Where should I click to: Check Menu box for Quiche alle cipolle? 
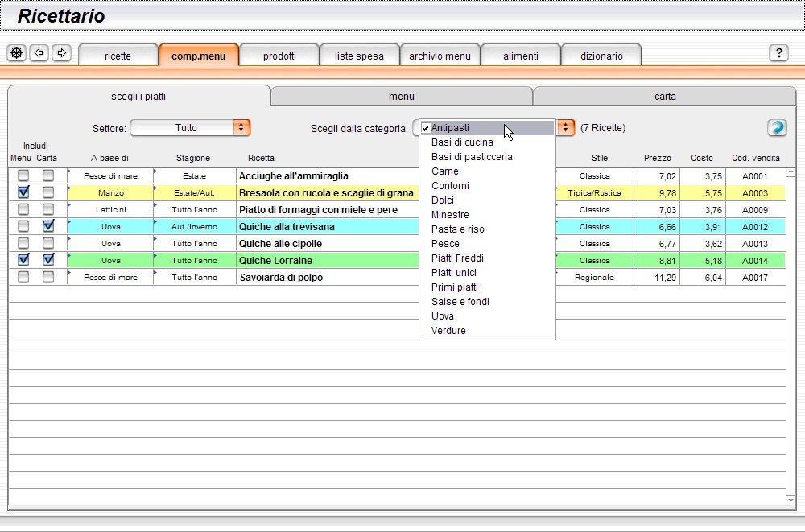click(x=23, y=243)
